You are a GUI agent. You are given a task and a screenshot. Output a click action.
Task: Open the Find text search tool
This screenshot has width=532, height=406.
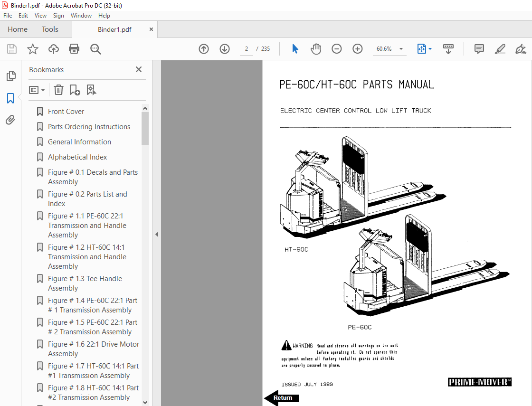pos(95,49)
